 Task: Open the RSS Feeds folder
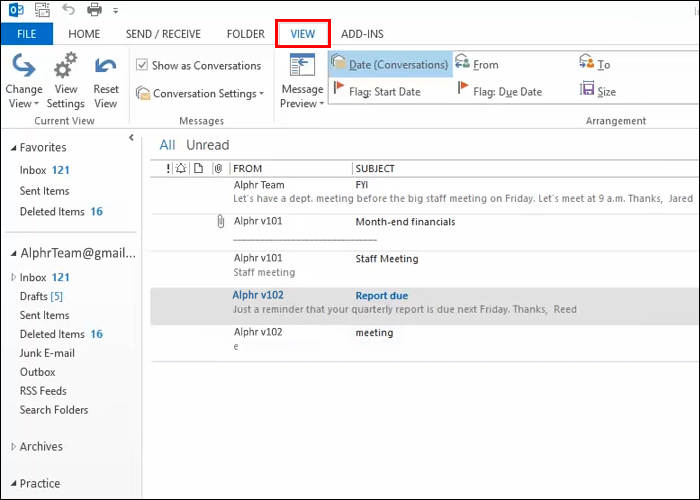click(x=43, y=391)
